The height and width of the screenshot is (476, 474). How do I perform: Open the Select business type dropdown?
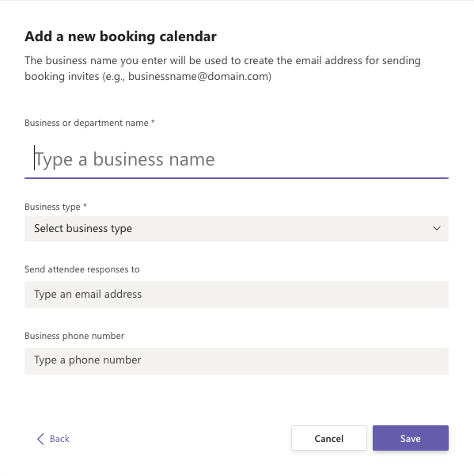[x=237, y=229]
